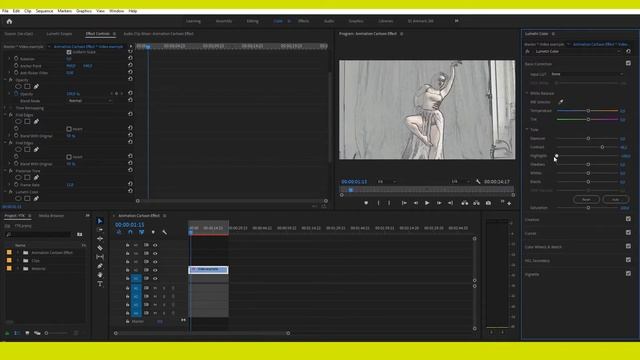Export frame with camera icon
The height and width of the screenshot is (360, 640).
pyautogui.click(x=488, y=203)
